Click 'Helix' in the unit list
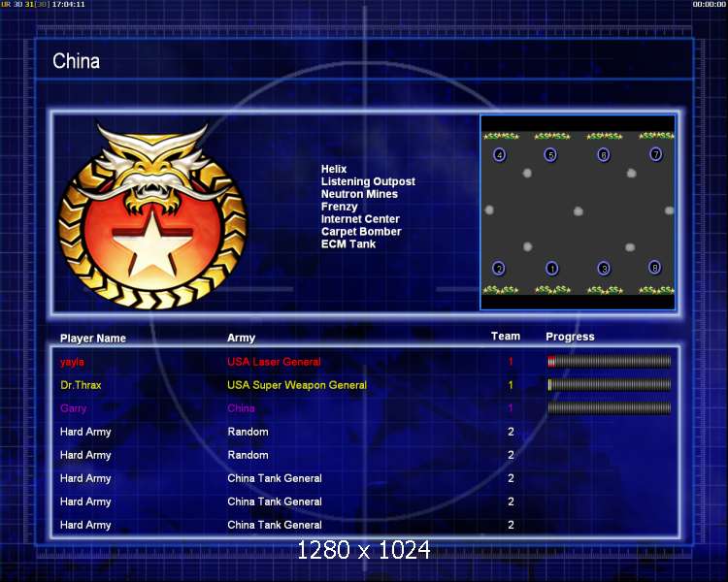Viewport: 728px width, 582px height. [x=334, y=169]
